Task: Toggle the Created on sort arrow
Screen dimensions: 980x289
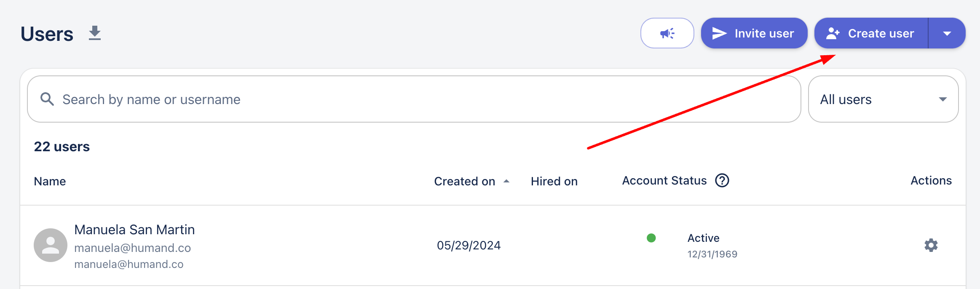Action: (506, 181)
